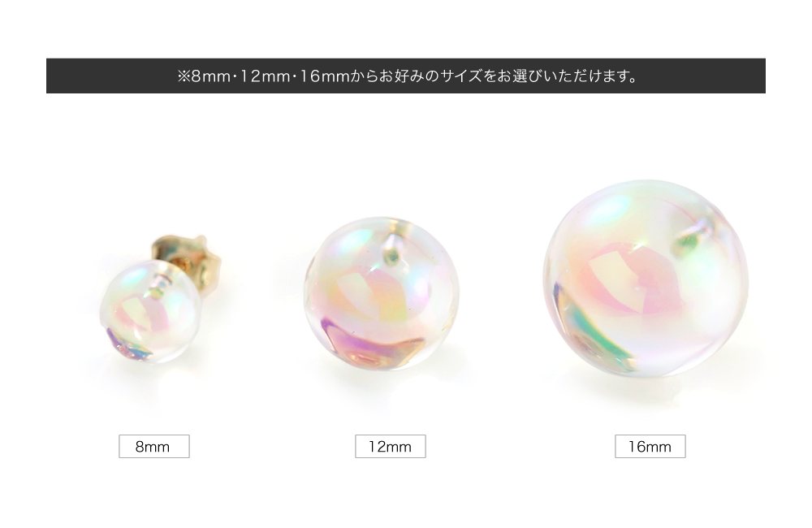Select the medium 12mm bead image
Screen dimensions: 812x528
tap(382, 294)
